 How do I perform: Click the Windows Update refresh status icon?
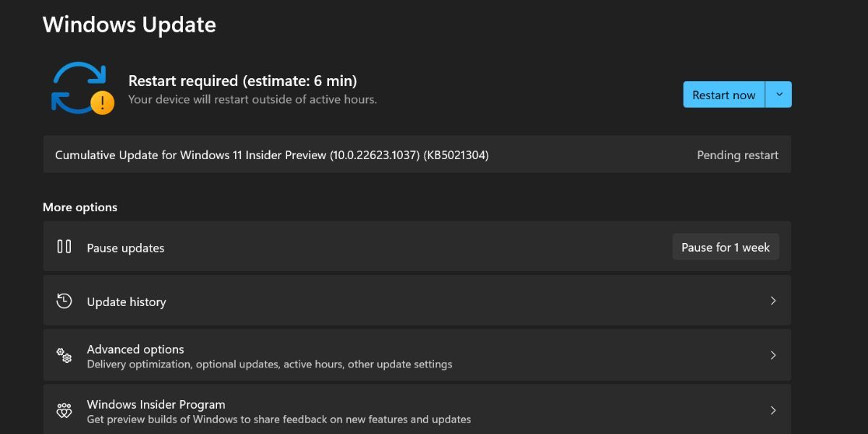coord(78,87)
